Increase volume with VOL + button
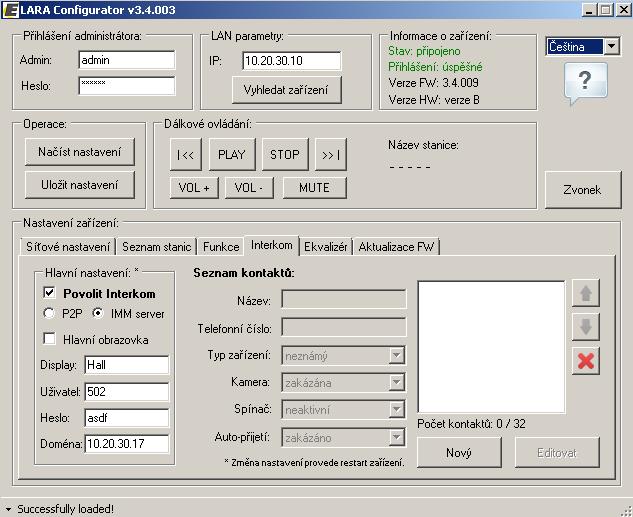The image size is (633, 517). point(194,188)
